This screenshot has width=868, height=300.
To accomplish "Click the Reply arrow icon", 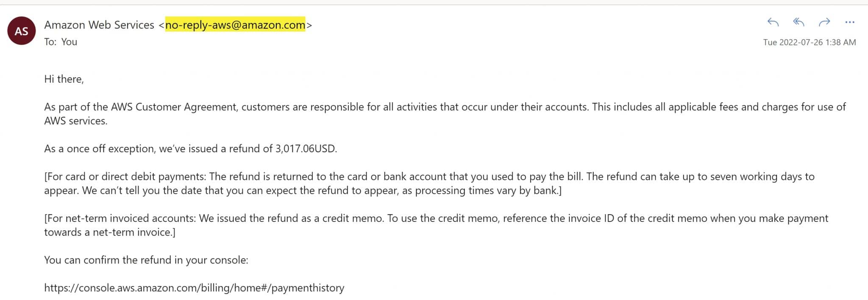I will [x=773, y=22].
